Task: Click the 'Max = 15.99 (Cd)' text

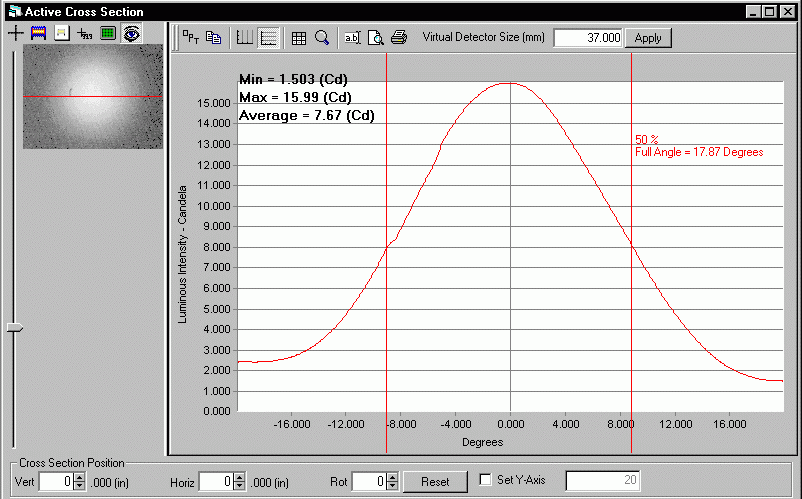Action: 295,97
